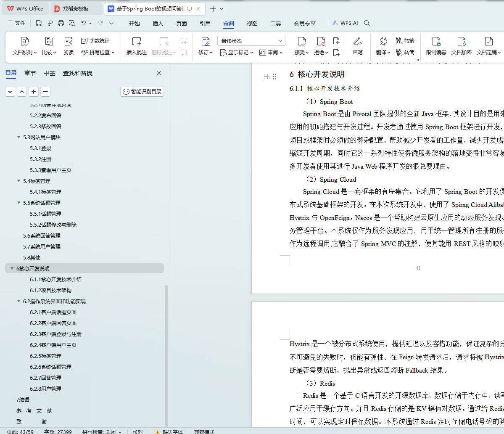
Task: Run 拼写检查 spell check
Action: point(98,53)
